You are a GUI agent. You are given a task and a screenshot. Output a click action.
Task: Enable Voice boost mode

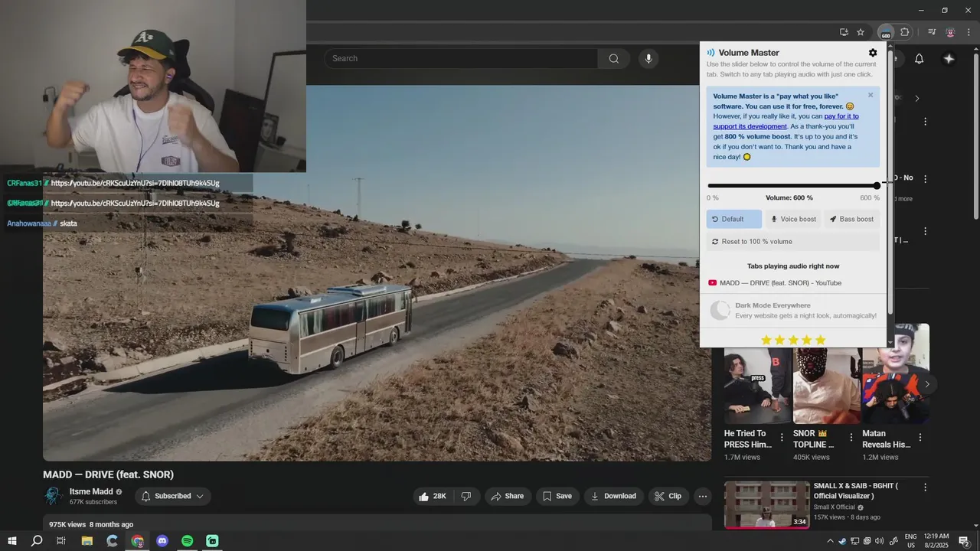click(x=793, y=219)
